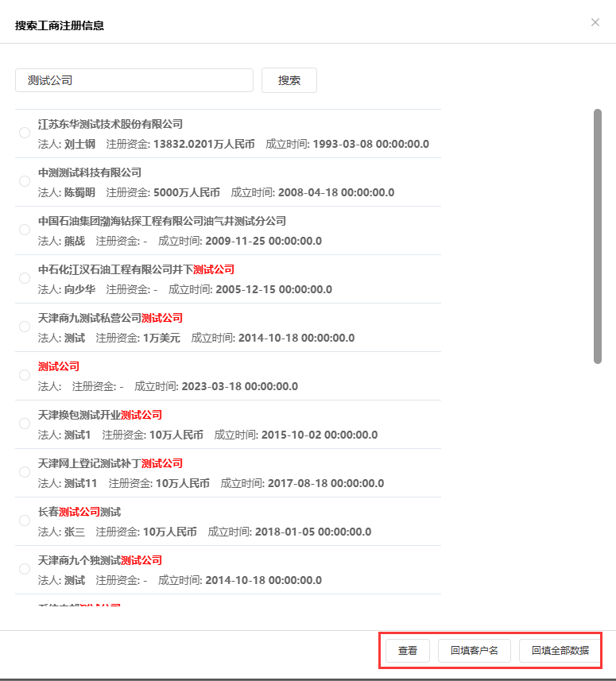This screenshot has width=616, height=681.
Task: Click the 回填客户名 button
Action: (x=475, y=650)
